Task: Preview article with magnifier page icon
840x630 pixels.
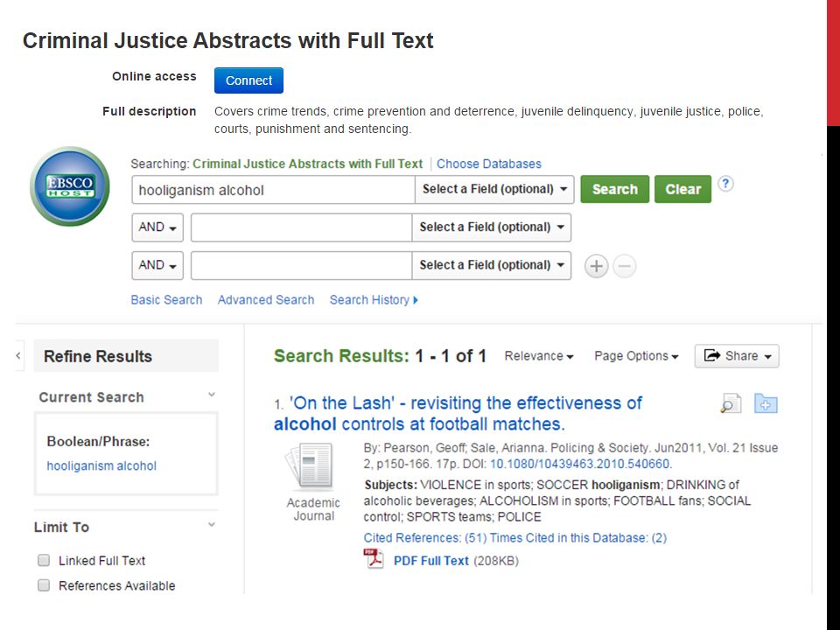Action: coord(731,403)
